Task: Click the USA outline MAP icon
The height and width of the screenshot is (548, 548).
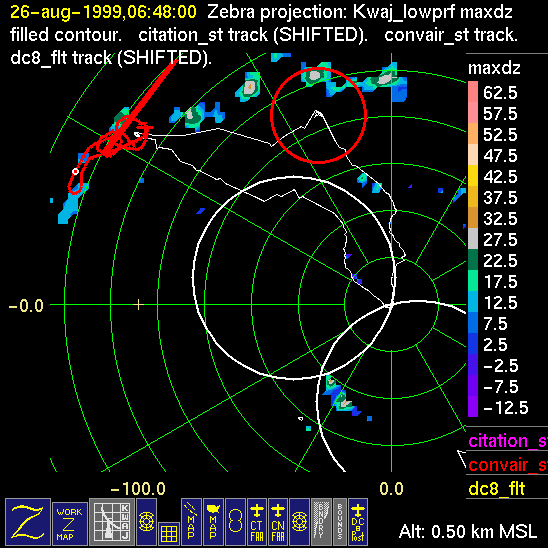Action: tap(213, 521)
